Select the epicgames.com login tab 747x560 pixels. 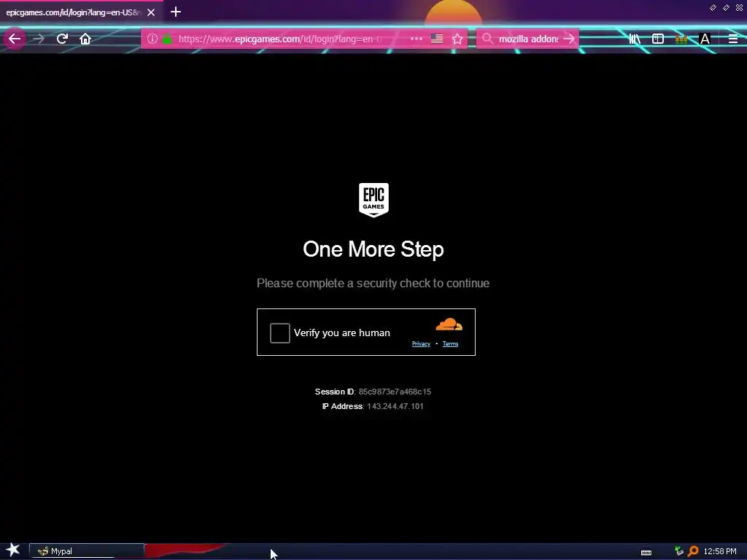74,12
